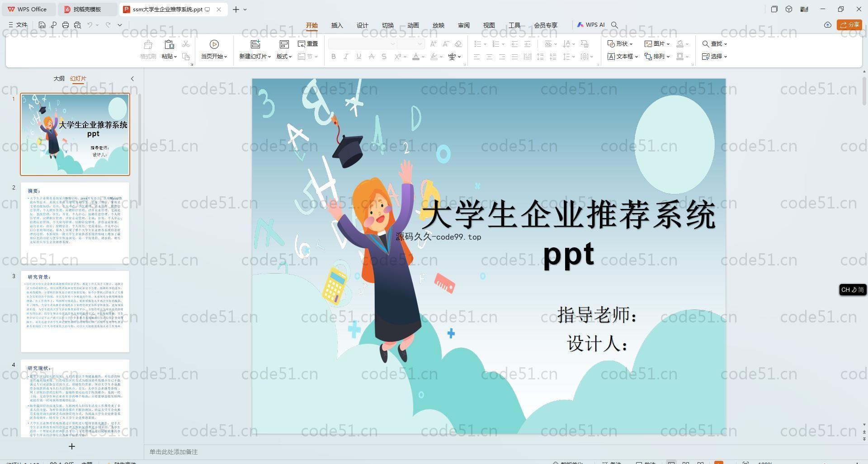Switch to the 动画 (Animation) tab
The height and width of the screenshot is (464, 868).
[413, 25]
